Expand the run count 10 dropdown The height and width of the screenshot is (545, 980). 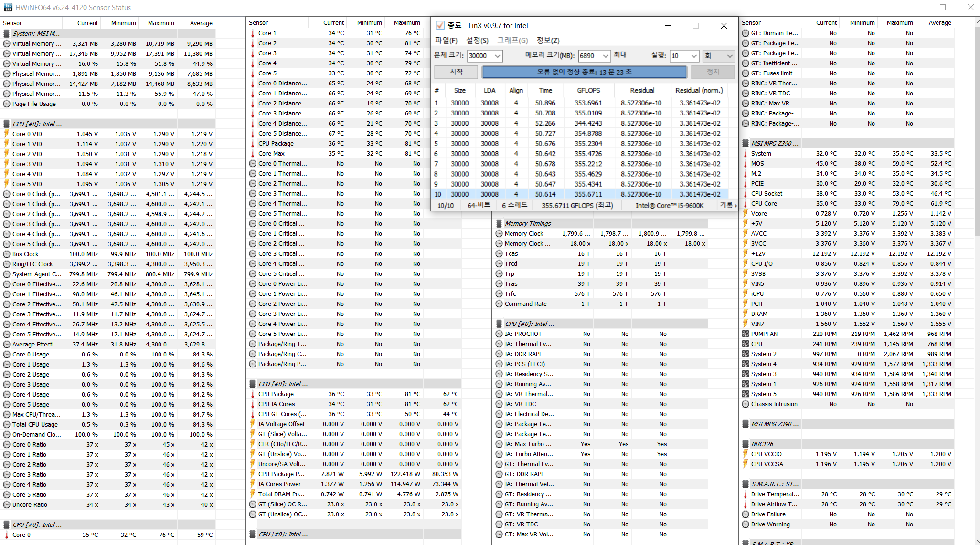(x=694, y=56)
